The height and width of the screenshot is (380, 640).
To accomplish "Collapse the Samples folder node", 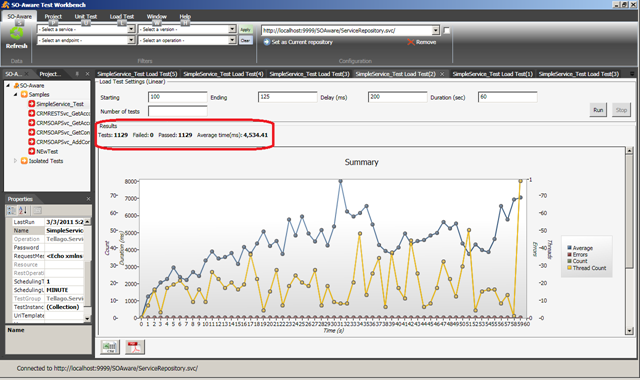I will coord(16,94).
